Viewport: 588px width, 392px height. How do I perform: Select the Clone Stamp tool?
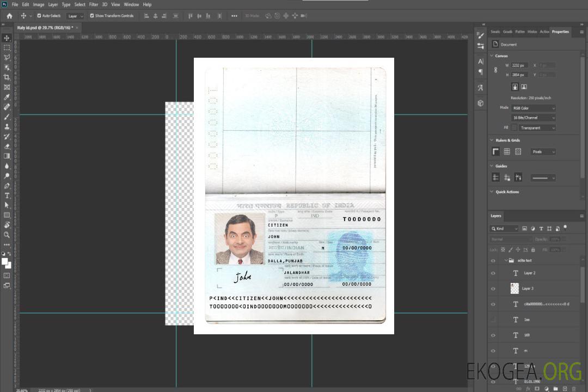tap(7, 126)
